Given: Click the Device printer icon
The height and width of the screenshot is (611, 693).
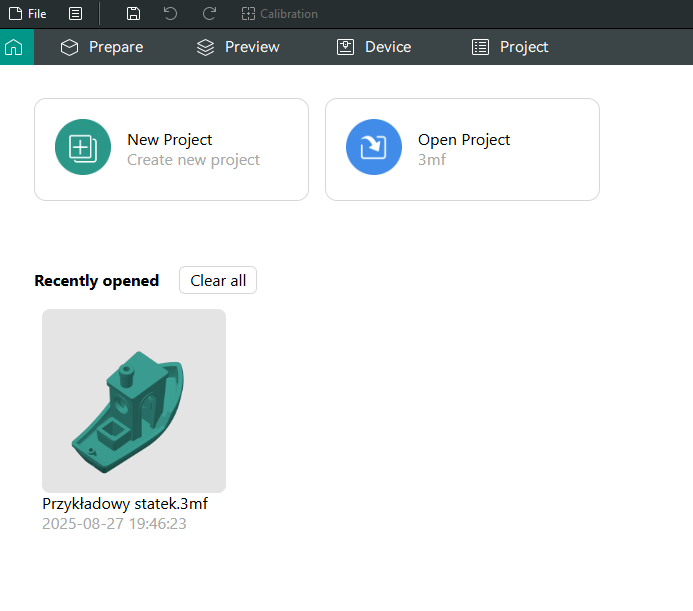Looking at the screenshot, I should click(x=345, y=47).
